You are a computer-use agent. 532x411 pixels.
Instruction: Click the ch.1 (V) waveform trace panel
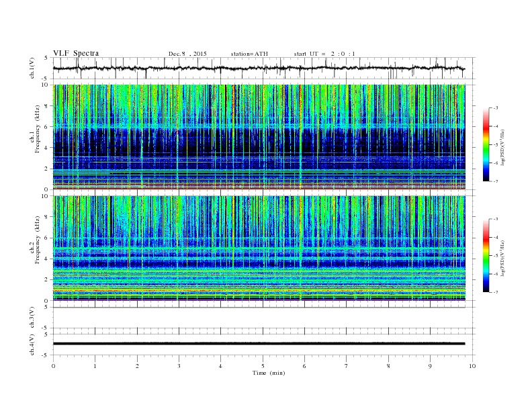coord(263,68)
